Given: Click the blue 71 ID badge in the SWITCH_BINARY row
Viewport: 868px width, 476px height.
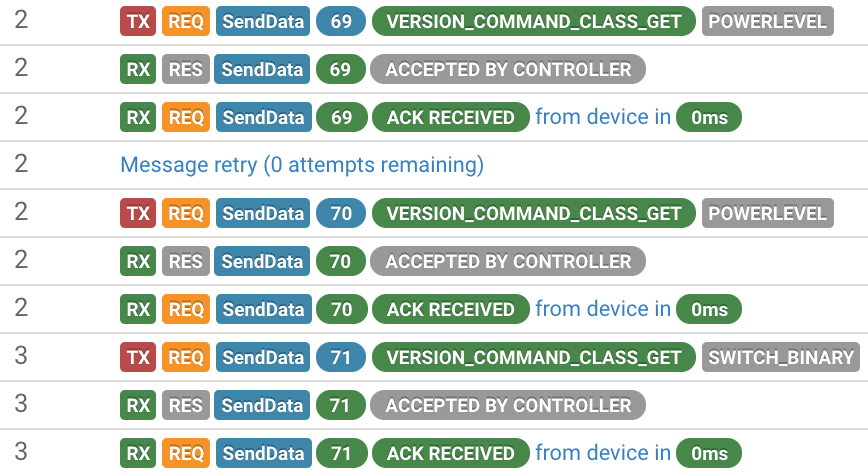Looking at the screenshot, I should pos(341,357).
